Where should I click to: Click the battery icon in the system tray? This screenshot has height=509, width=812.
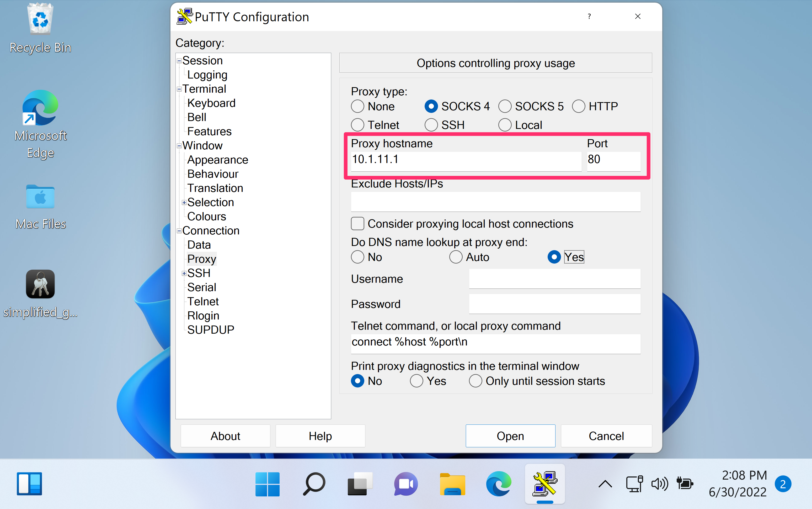[685, 484]
